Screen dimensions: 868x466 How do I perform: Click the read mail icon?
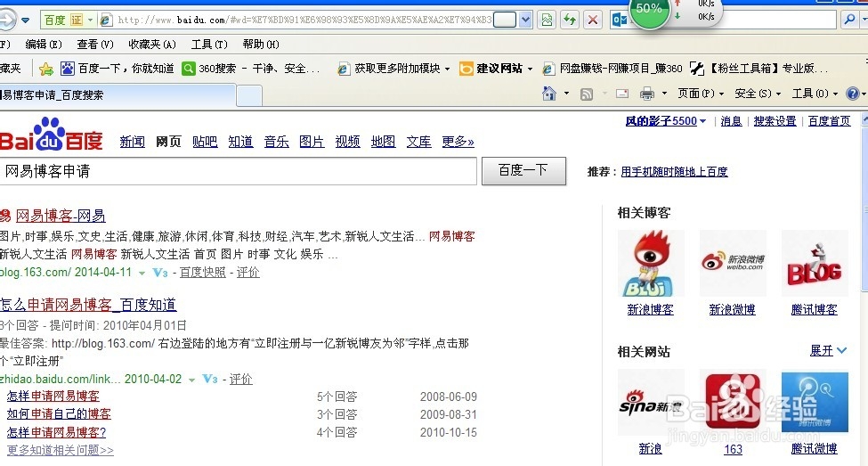tap(622, 94)
